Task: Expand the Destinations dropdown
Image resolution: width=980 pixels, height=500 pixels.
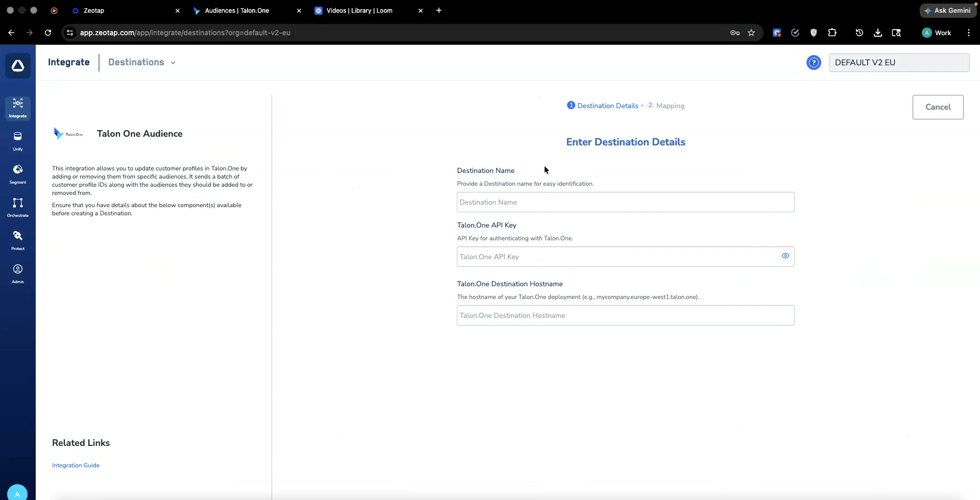Action: click(142, 62)
